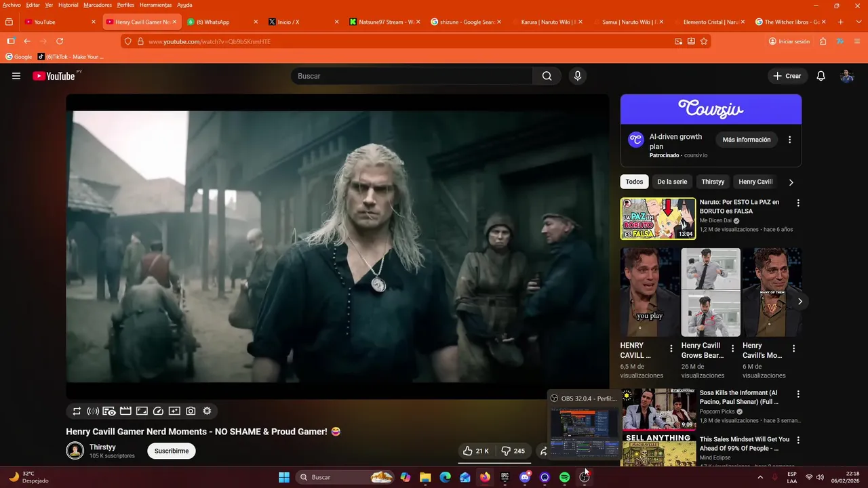Like the video with 21 K button
Image resolution: width=868 pixels, height=488 pixels.
[476, 451]
